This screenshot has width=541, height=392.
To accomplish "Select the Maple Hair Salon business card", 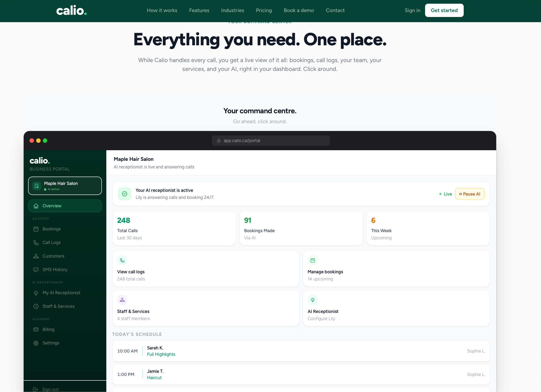I will pyautogui.click(x=65, y=186).
